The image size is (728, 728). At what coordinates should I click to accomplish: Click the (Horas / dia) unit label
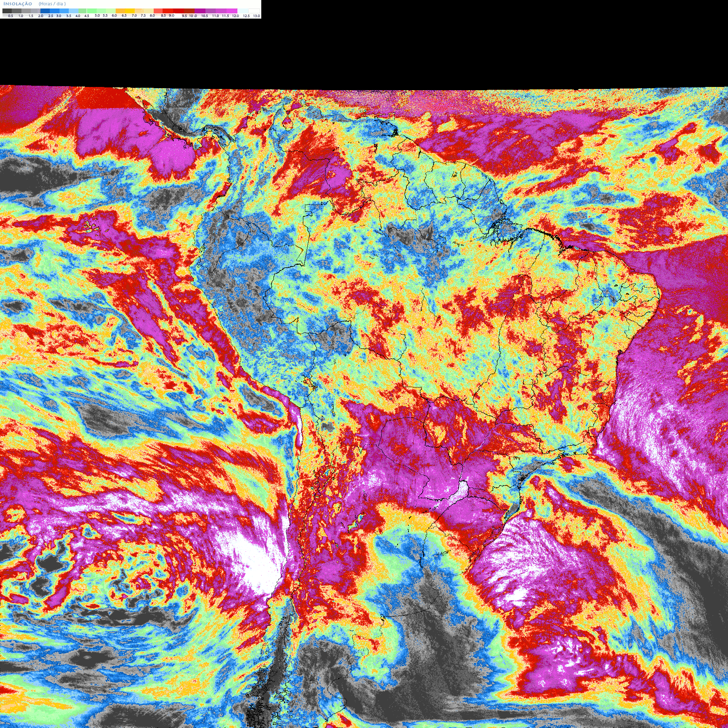coord(52,4)
